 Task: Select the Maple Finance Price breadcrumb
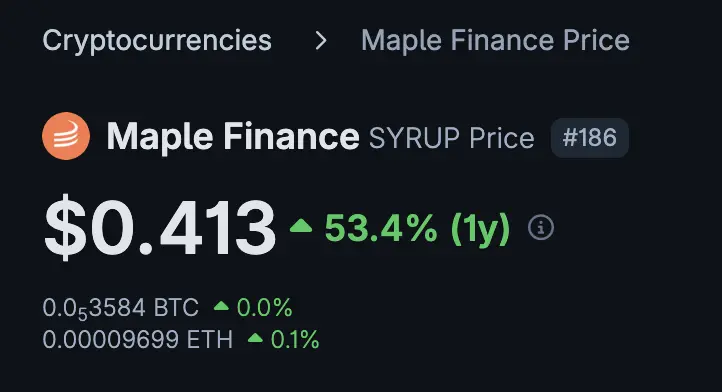tap(495, 41)
